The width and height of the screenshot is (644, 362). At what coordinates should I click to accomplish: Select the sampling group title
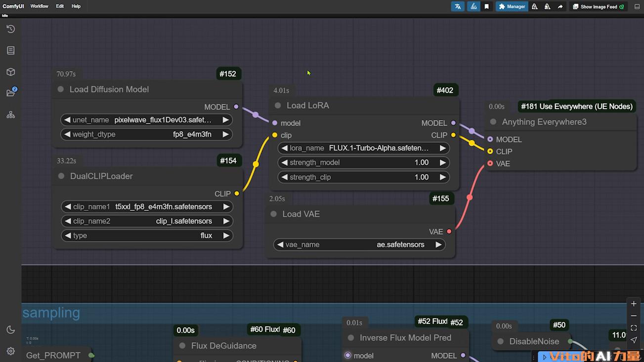pos(51,313)
